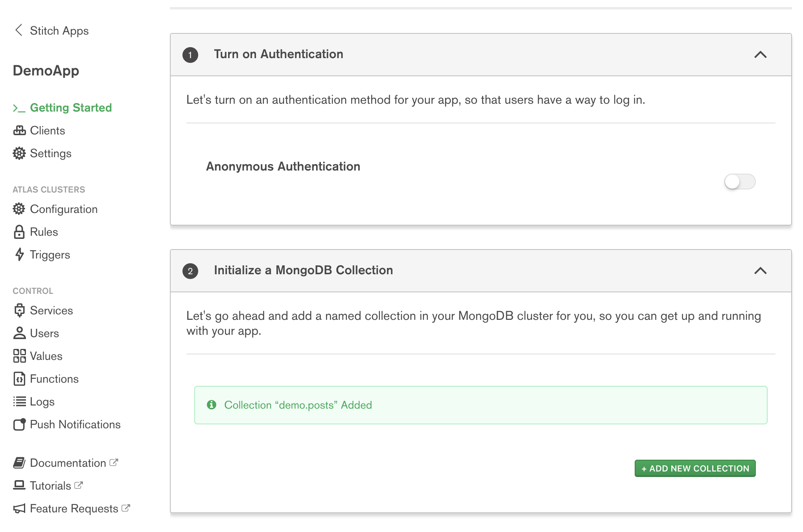Click the Functions braces icon
The image size is (803, 532).
19,379
